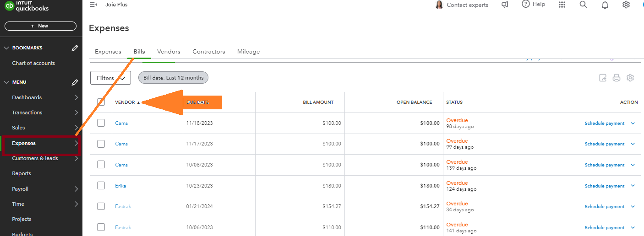Edit bookmarks with the pencil icon

click(x=75, y=48)
